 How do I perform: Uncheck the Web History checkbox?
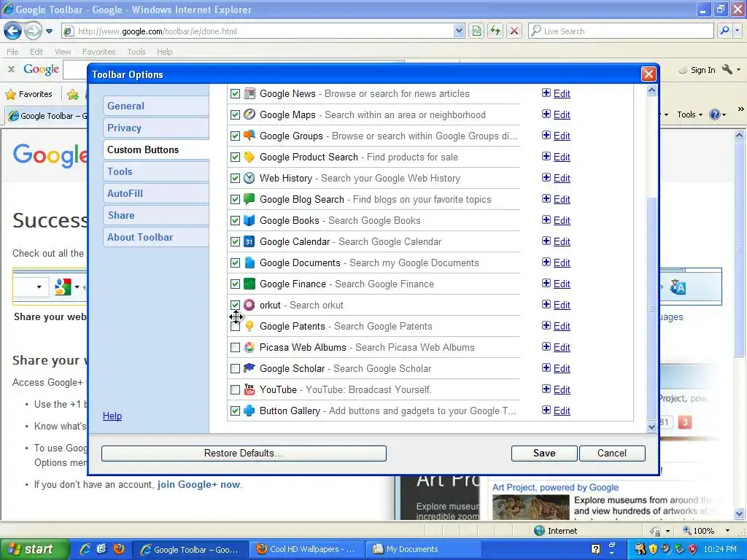coord(235,178)
